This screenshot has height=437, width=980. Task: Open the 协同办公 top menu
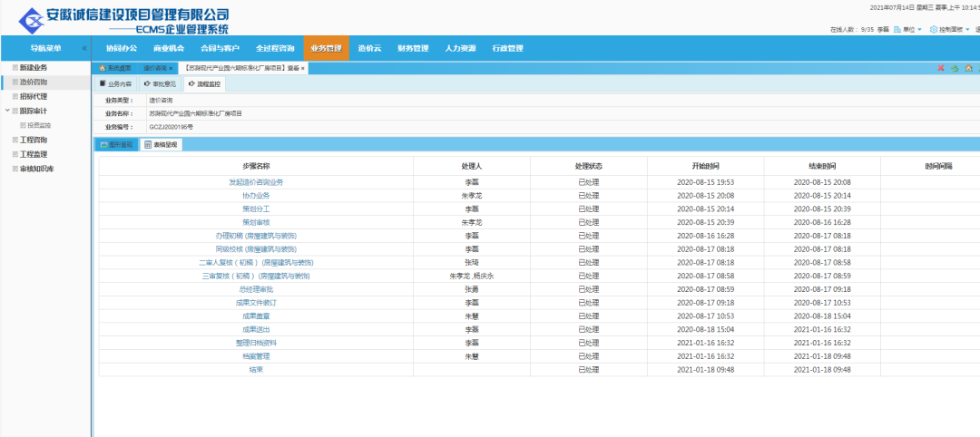(122, 48)
